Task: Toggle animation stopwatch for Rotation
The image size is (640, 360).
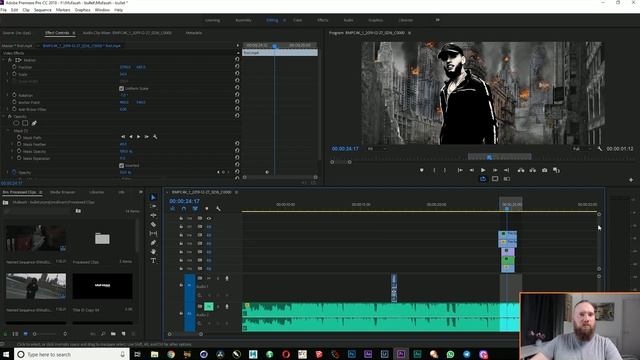Action: 14,95
